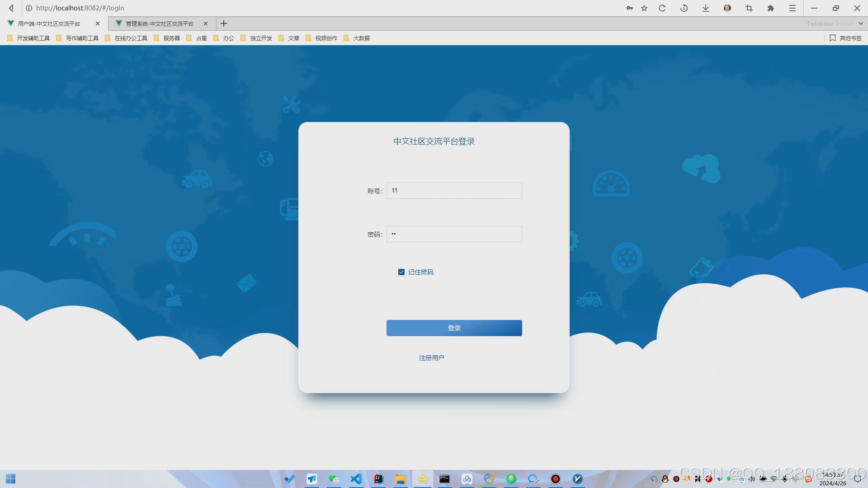Click the 登录 login button
This screenshot has width=868, height=488.
click(x=454, y=328)
